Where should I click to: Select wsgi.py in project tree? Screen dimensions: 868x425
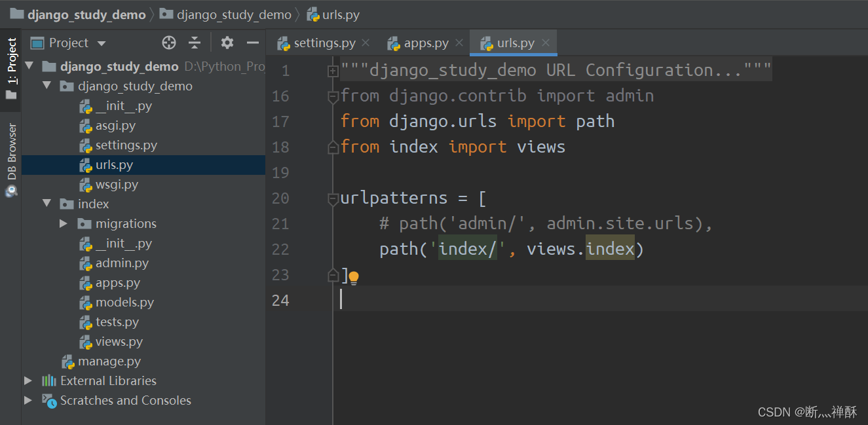pyautogui.click(x=117, y=184)
